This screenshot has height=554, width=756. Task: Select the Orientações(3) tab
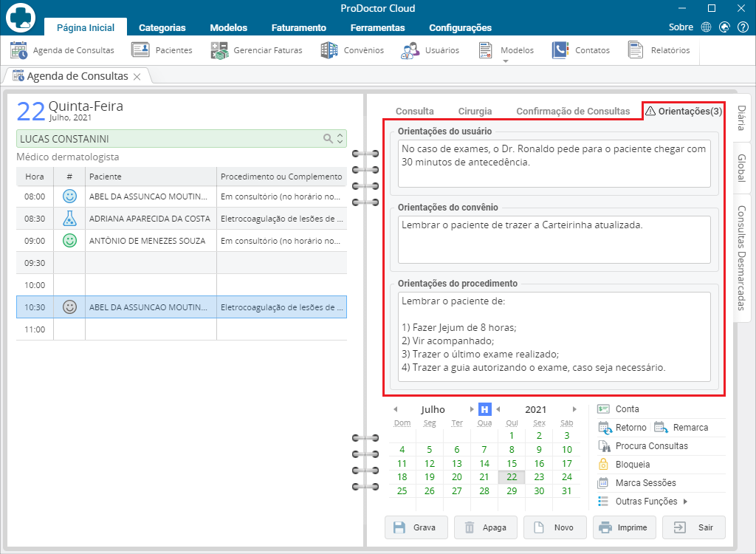coord(683,111)
